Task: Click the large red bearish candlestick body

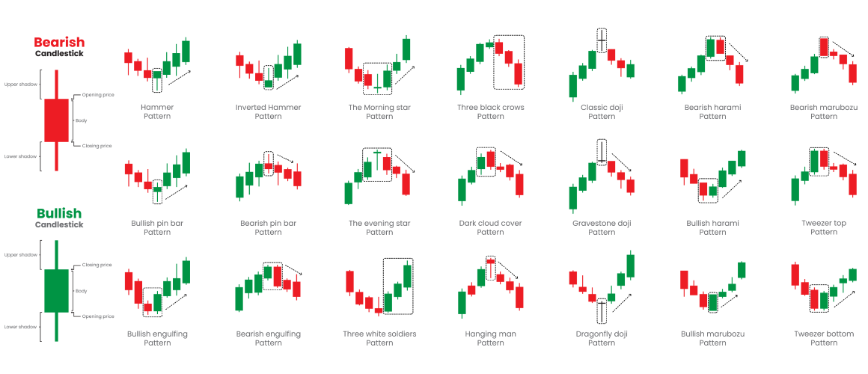Action: click(x=56, y=120)
